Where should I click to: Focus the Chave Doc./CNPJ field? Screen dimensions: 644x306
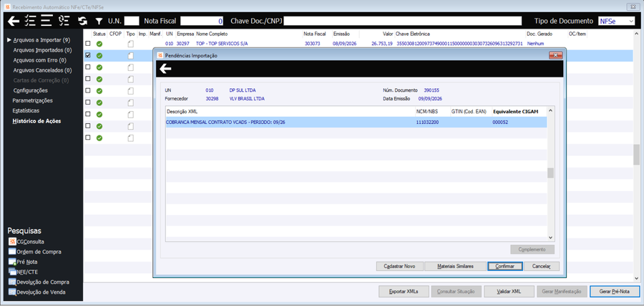[402, 21]
